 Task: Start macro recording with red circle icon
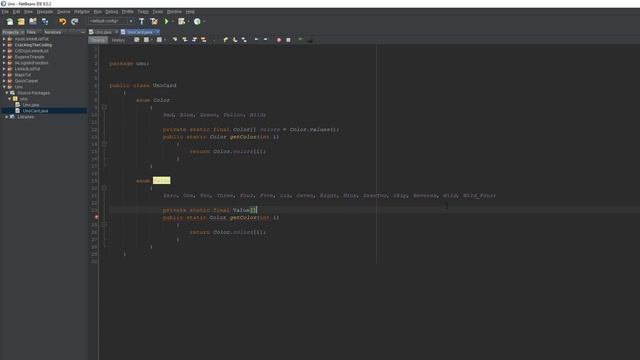click(x=279, y=40)
